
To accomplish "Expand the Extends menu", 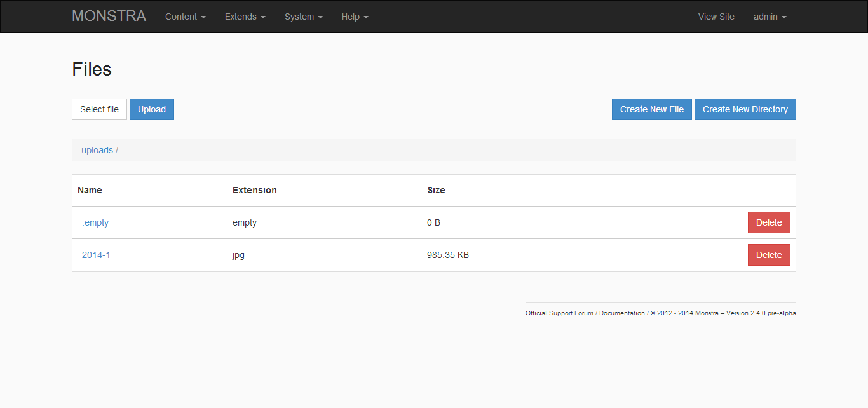I will tap(245, 17).
